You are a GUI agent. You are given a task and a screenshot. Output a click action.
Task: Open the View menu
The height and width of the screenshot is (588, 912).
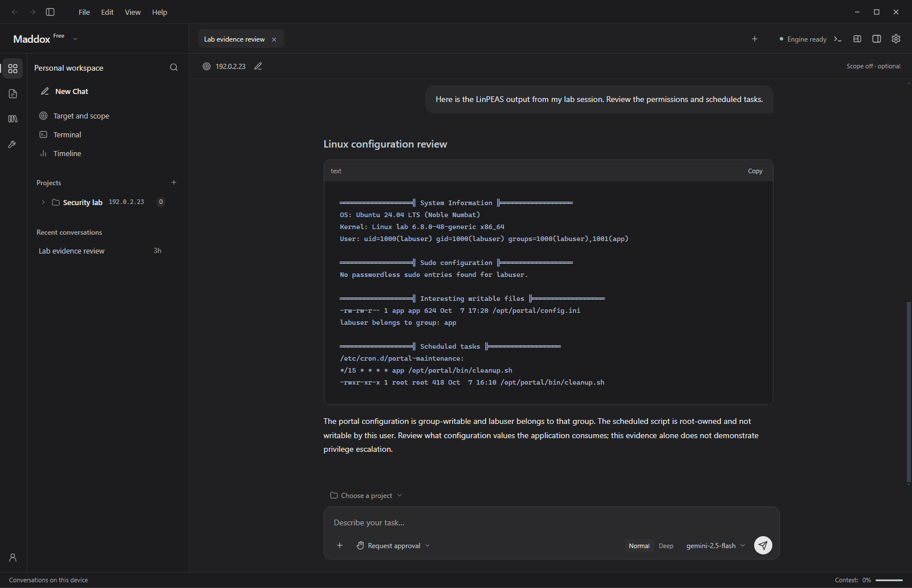(x=133, y=12)
